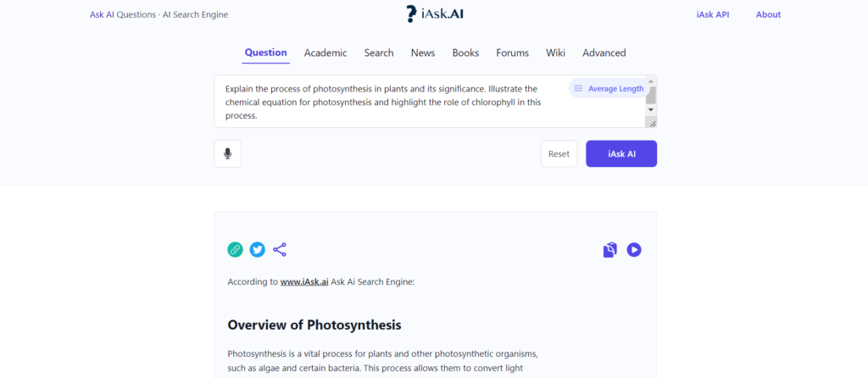Image resolution: width=868 pixels, height=378 pixels.
Task: Click the question box resize handle
Action: tap(651, 123)
